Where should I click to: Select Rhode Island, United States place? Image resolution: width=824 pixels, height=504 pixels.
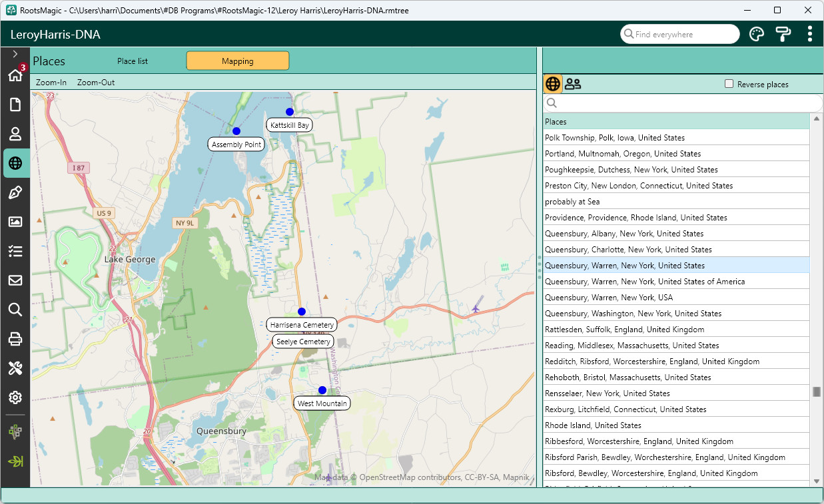(x=676, y=425)
